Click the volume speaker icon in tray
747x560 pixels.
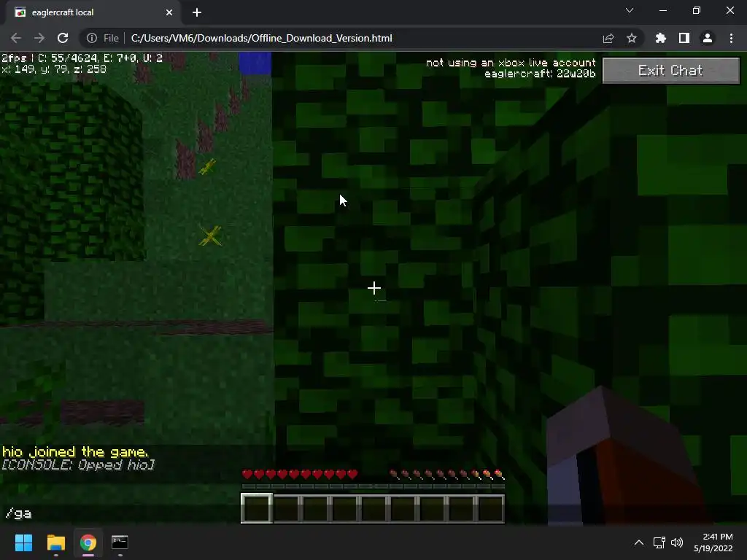[677, 542]
